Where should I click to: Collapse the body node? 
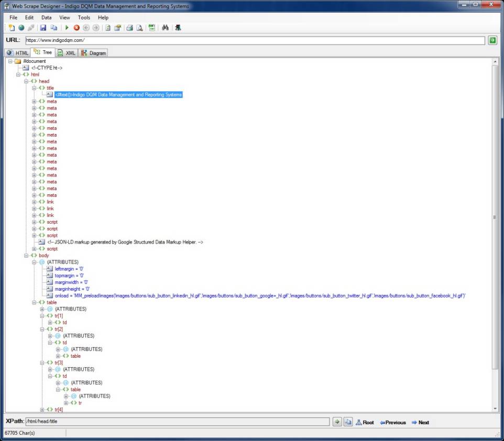[27, 256]
